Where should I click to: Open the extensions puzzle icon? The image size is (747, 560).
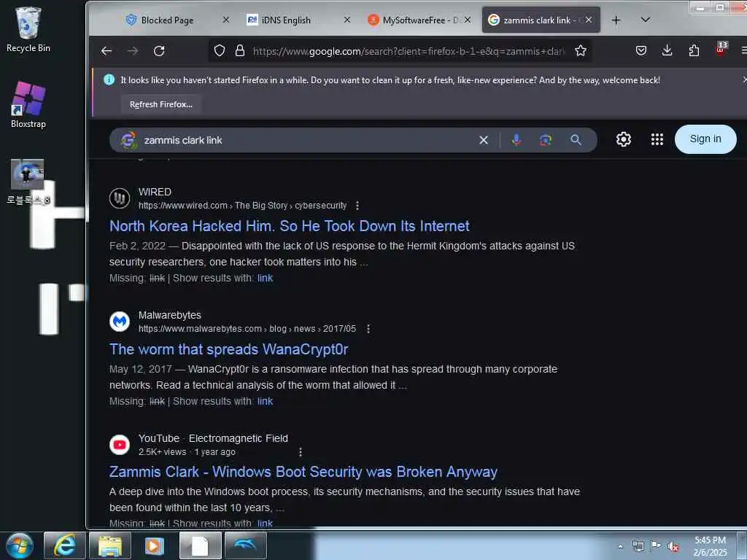click(694, 50)
